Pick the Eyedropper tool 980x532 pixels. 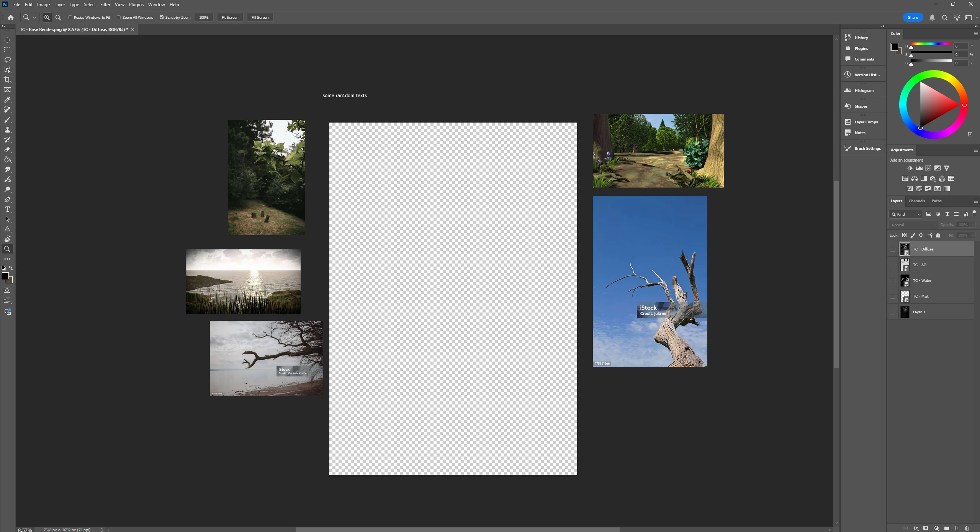point(7,100)
